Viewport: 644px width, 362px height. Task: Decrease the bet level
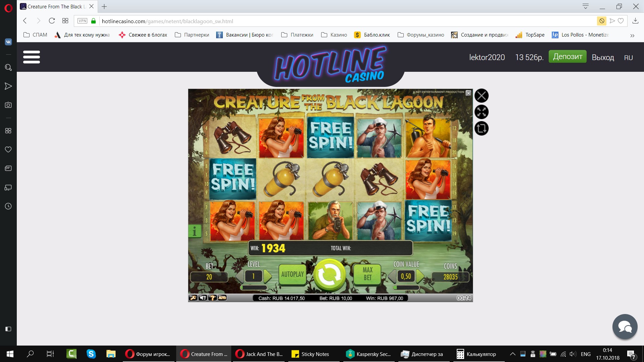[x=240, y=276]
